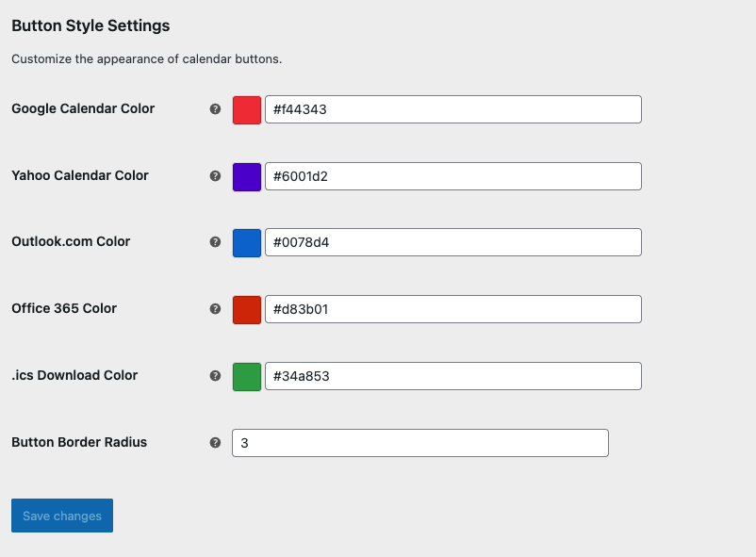This screenshot has height=557, width=756.
Task: Select the #6001d2 color text field
Action: 453,176
